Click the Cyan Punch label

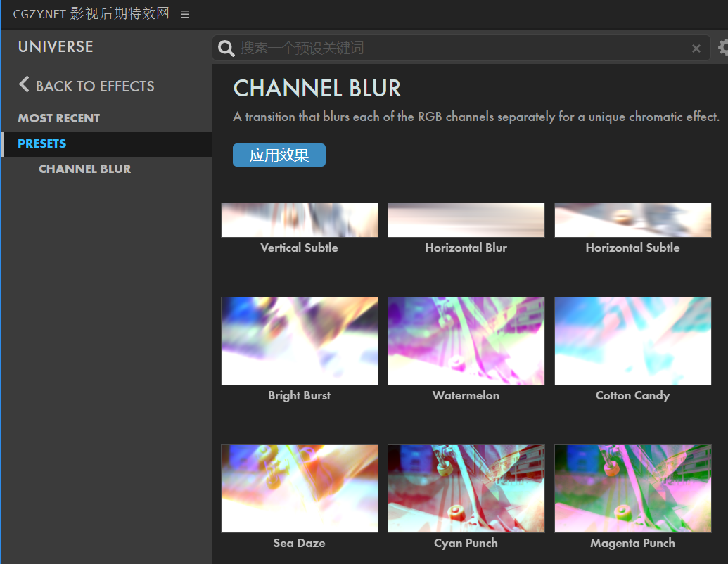point(466,544)
